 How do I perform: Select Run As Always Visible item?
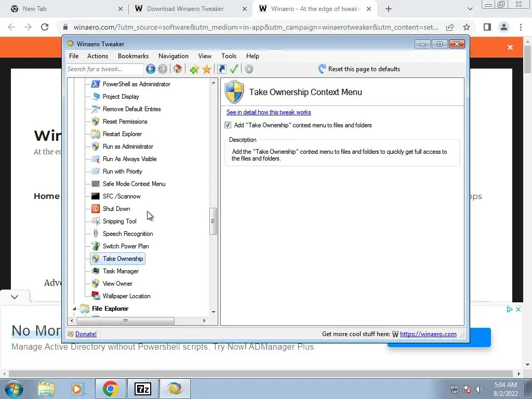[x=129, y=159]
